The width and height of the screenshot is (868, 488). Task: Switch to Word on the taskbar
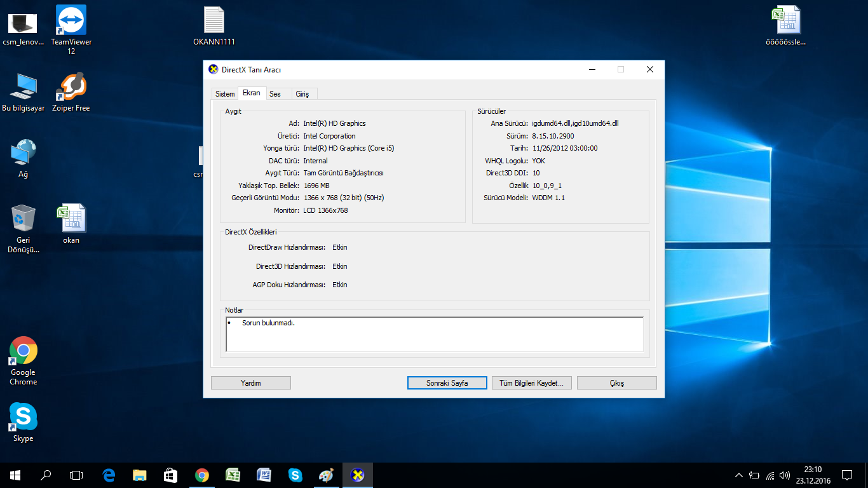pos(264,475)
